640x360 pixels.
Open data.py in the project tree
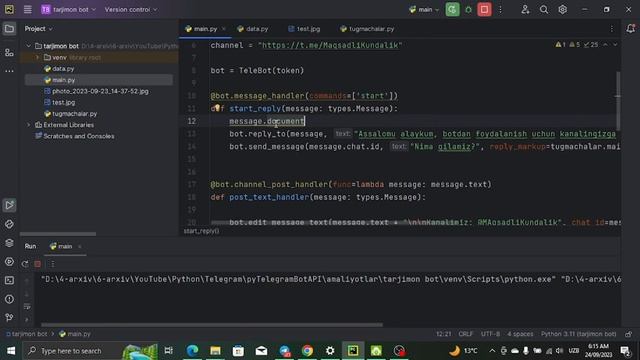click(60, 69)
